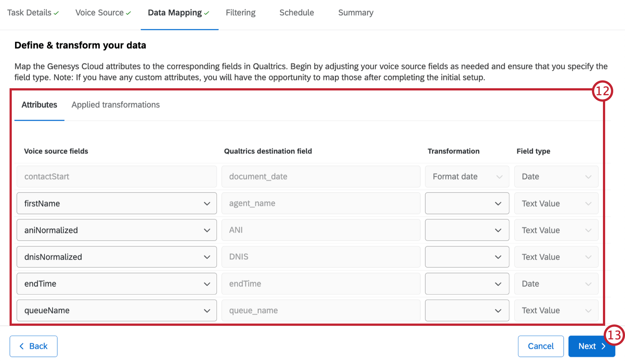The image size is (625, 364).
Task: Click the checkmark next to Voice Source
Action: click(x=128, y=13)
